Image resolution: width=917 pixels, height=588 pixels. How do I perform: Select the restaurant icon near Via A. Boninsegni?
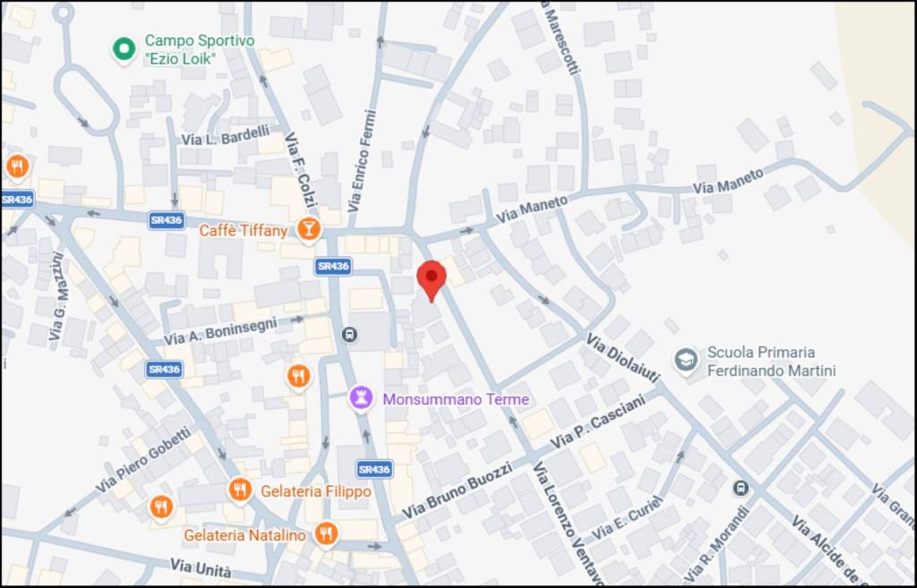point(298,376)
